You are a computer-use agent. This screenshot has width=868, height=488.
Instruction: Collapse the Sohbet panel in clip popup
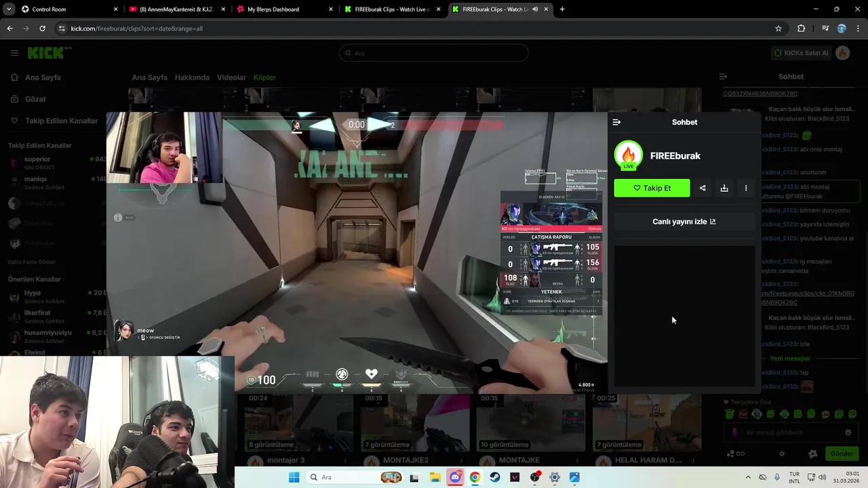616,122
